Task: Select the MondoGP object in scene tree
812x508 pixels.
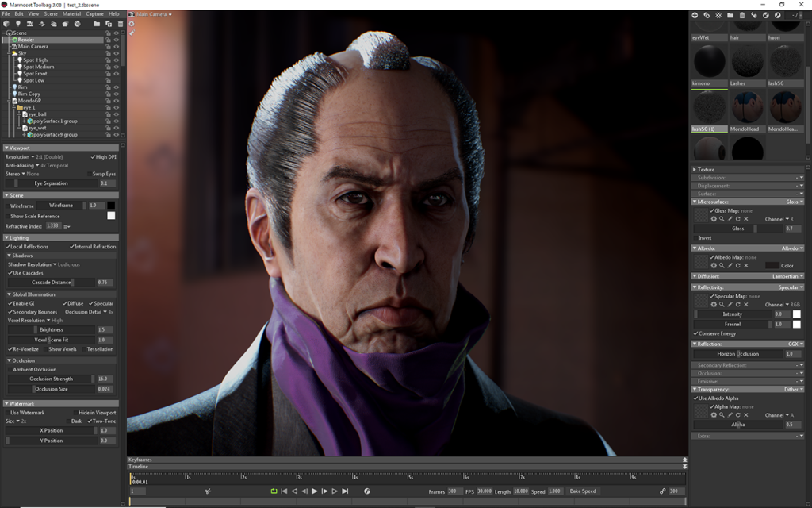Action: pos(29,101)
